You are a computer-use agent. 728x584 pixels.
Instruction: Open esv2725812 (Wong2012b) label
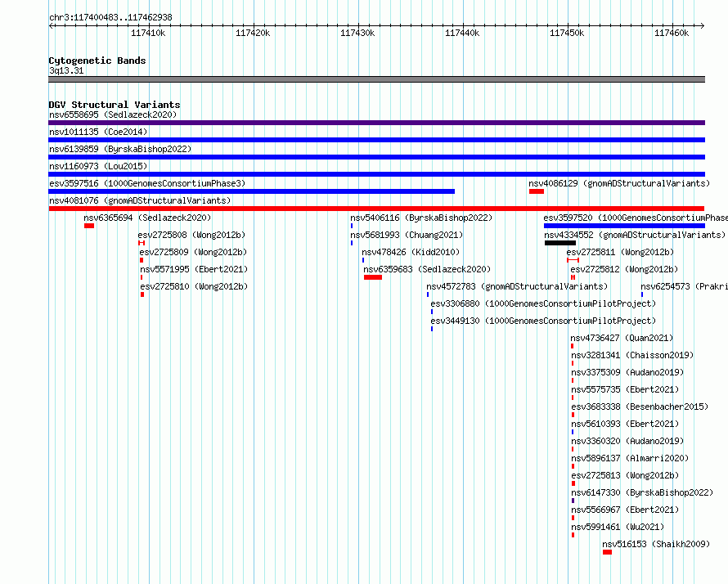(x=624, y=269)
